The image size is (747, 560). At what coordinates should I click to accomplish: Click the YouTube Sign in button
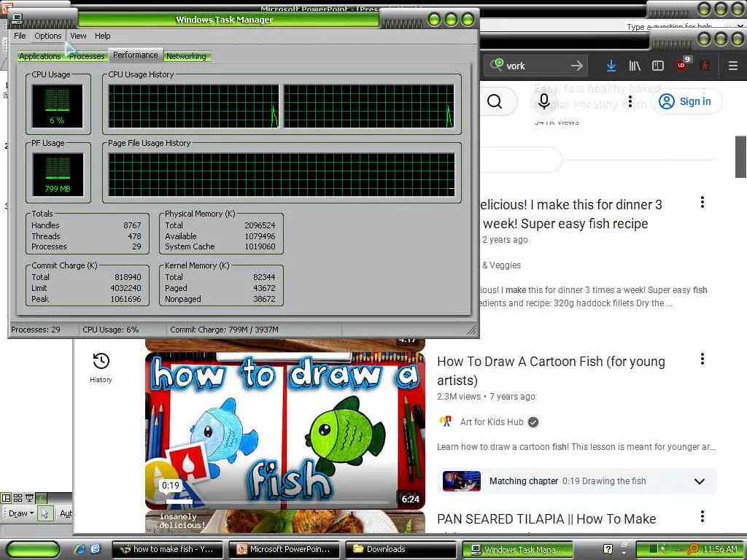(686, 101)
